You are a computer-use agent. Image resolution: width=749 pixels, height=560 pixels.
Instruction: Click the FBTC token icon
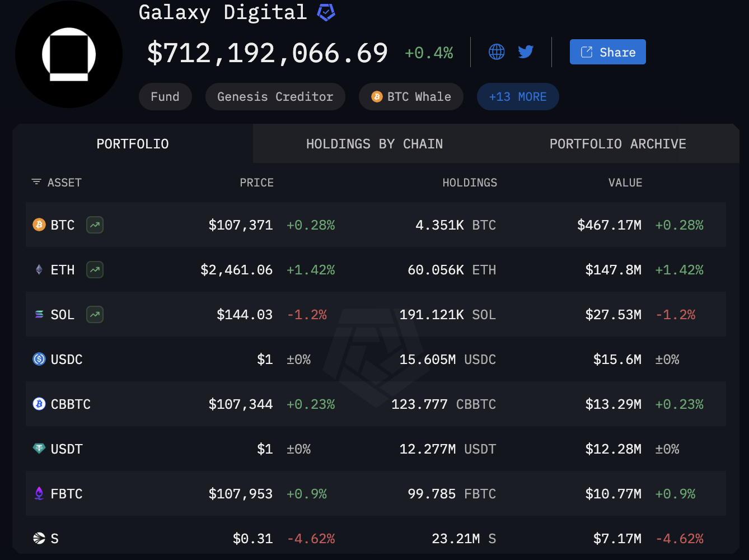point(39,494)
